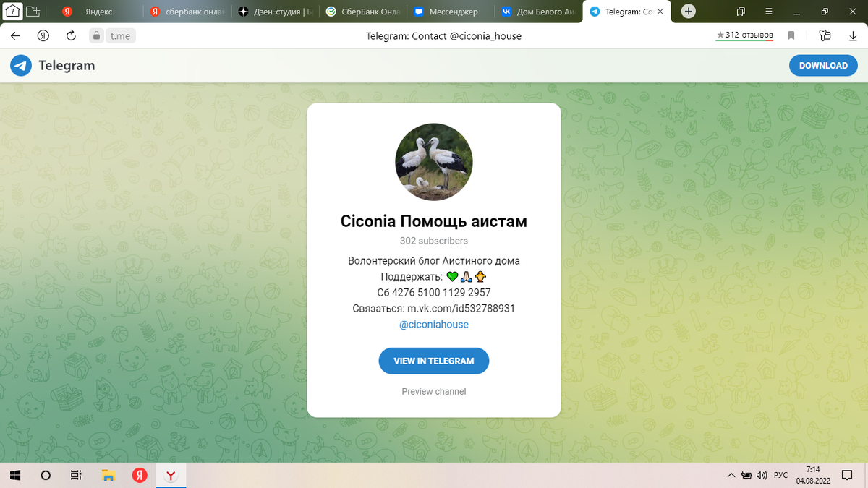Open the clock showing 7:14 04.08.2022

(814, 475)
